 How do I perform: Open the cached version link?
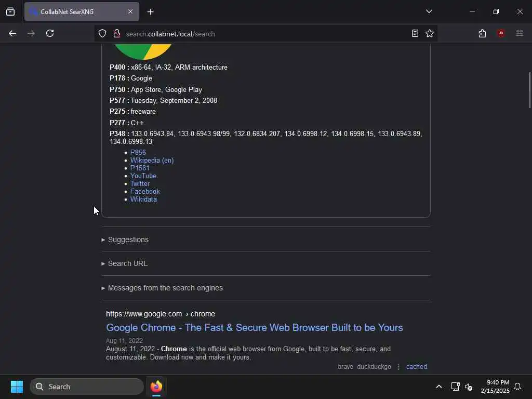(x=417, y=367)
